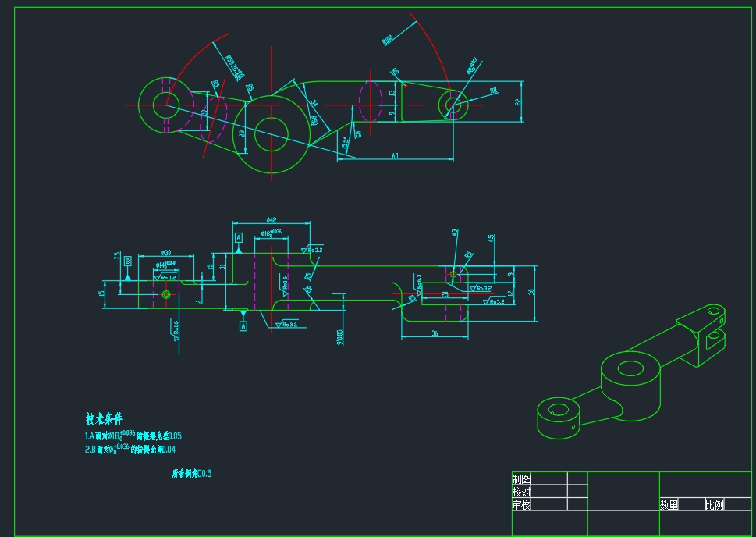Select the R59.26 radius dimension text
This screenshot has height=537, width=756.
coord(235,68)
